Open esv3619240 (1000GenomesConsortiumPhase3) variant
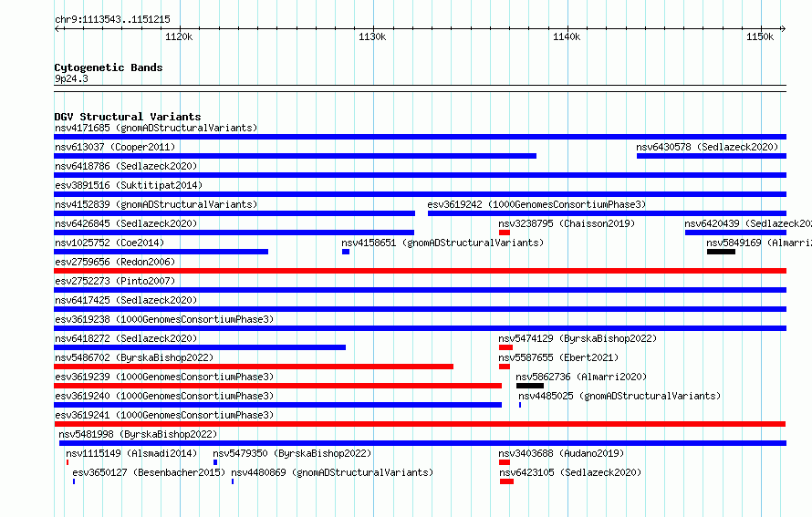 pyautogui.click(x=164, y=396)
